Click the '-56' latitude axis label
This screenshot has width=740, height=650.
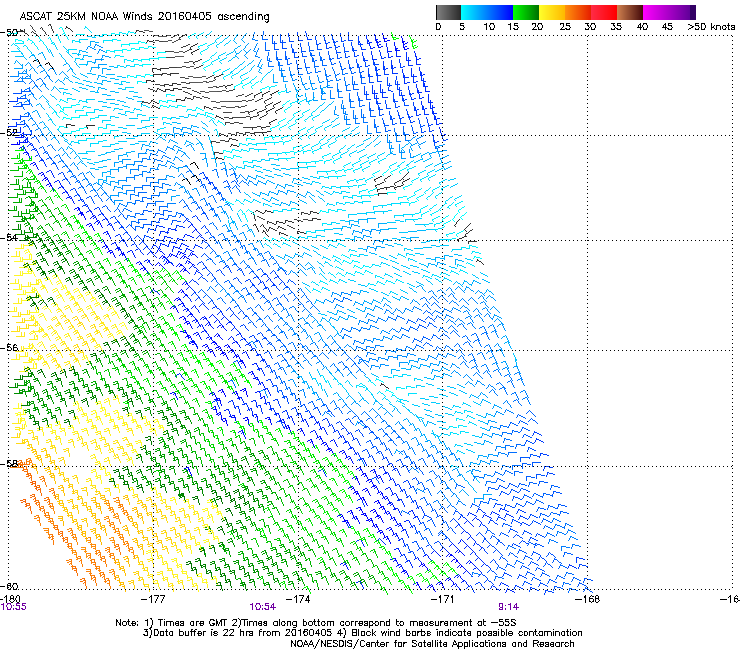9,347
